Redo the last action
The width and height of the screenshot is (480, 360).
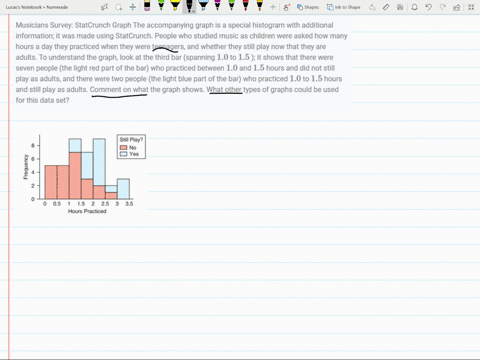443,7
